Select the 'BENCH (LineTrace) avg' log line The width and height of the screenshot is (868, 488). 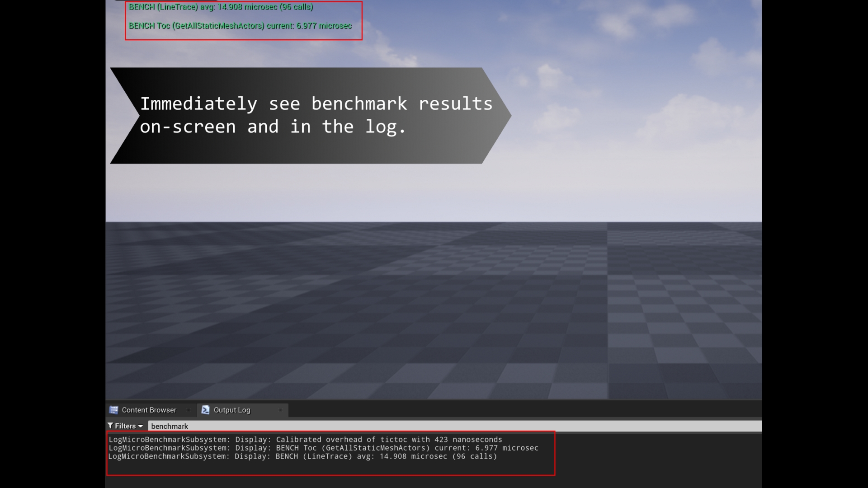[x=302, y=456]
